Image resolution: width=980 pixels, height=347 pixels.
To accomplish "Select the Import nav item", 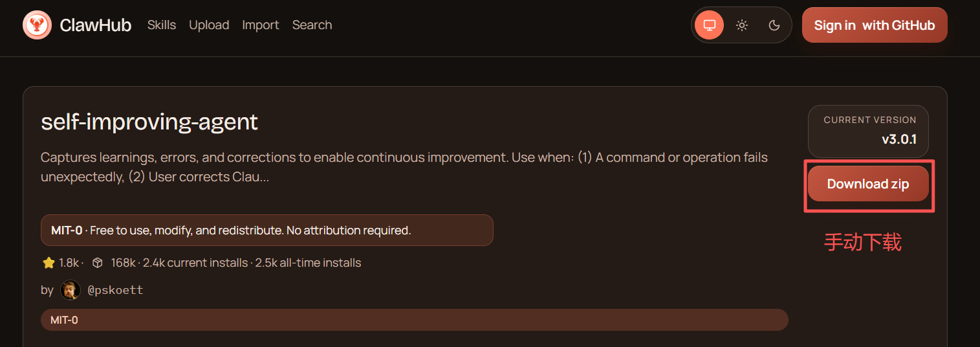I will [261, 25].
